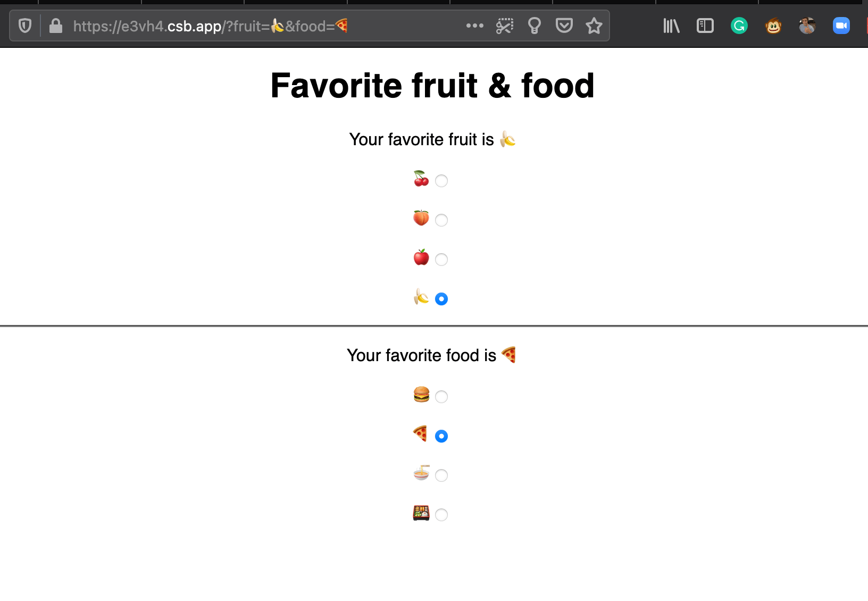This screenshot has width=868, height=601.
Task: Open the Library books icon
Action: 671,26
